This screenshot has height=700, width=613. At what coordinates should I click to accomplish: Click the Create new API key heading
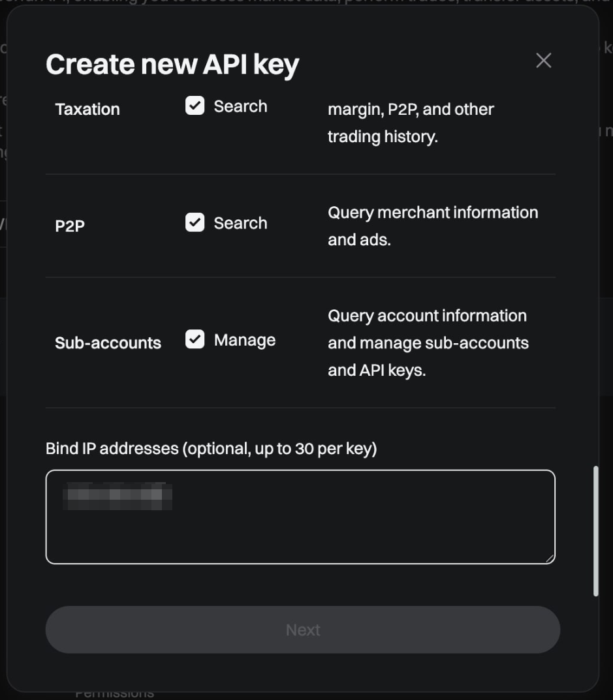(172, 65)
